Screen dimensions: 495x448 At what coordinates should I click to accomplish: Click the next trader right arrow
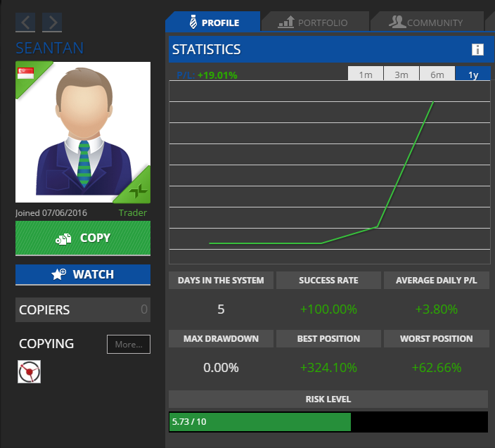(52, 23)
